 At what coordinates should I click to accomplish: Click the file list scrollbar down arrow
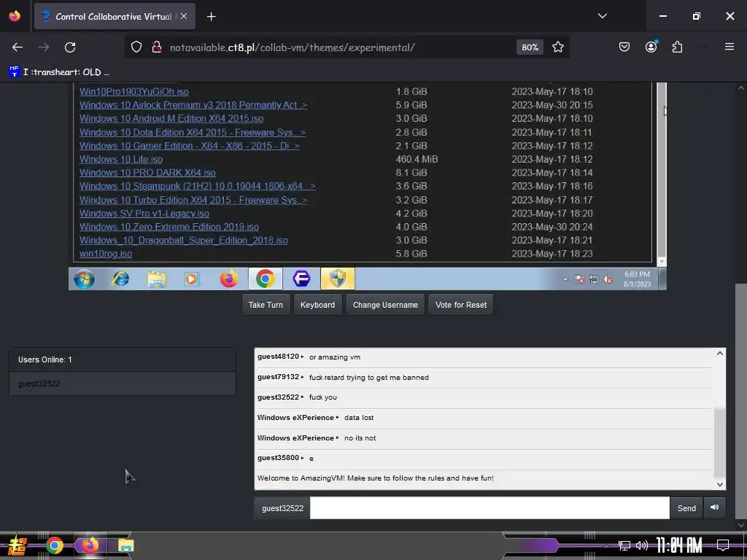point(661,262)
